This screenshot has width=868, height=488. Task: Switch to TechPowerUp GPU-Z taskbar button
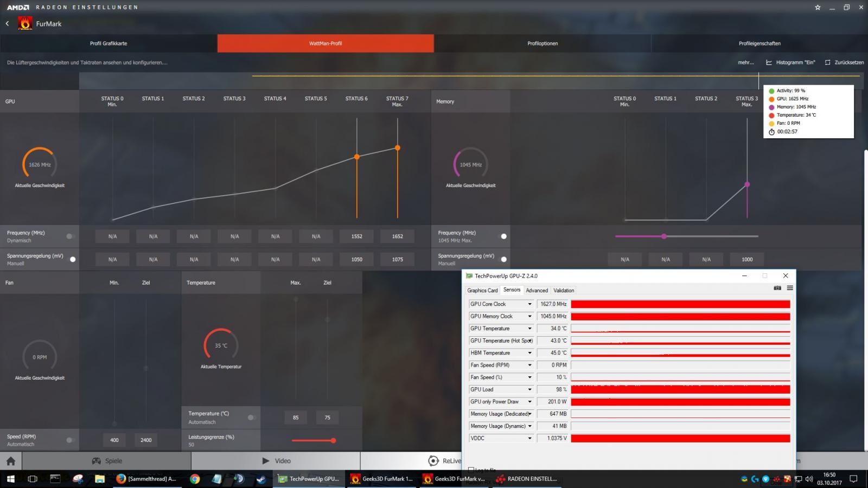pos(309,479)
